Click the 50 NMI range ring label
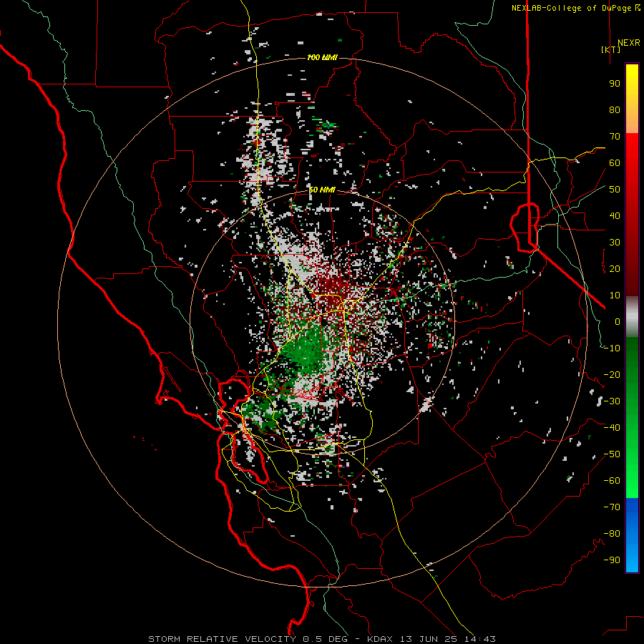 coord(322,190)
